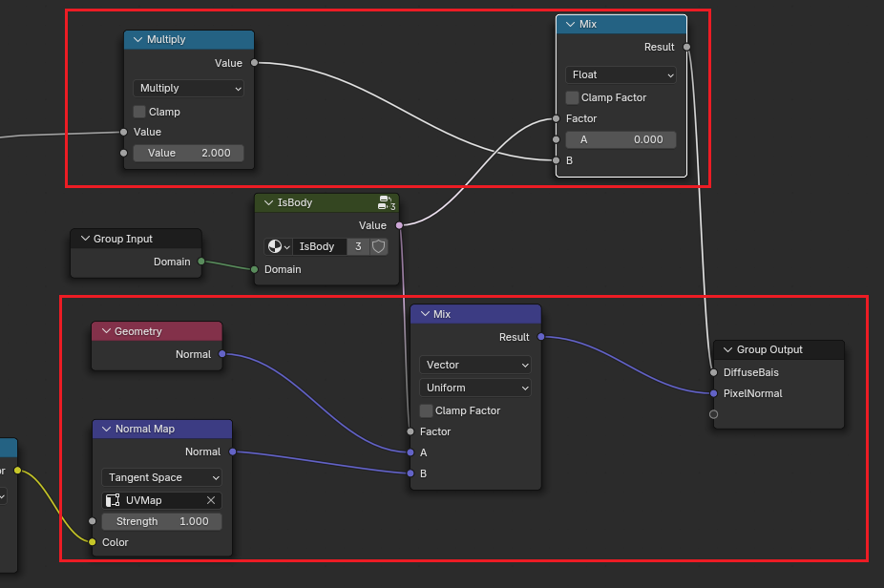Click the Result output socket of the Float Mix node
Viewport: 884px width, 588px height.
tap(686, 47)
